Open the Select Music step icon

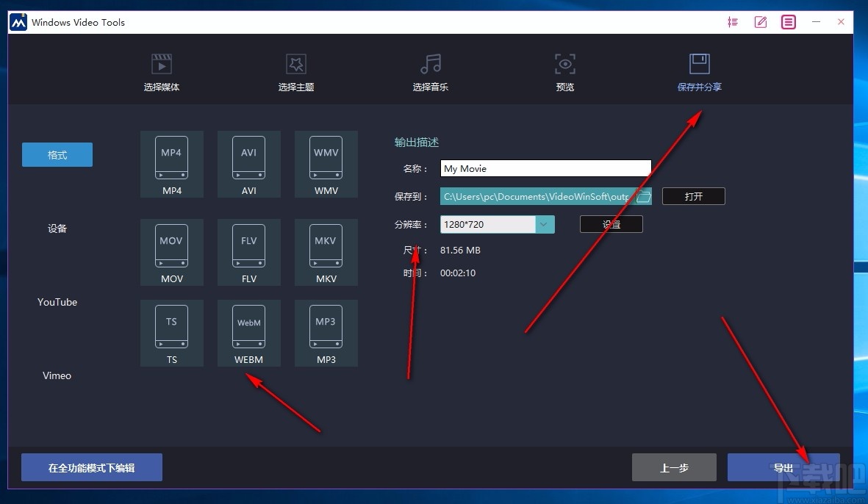click(430, 70)
